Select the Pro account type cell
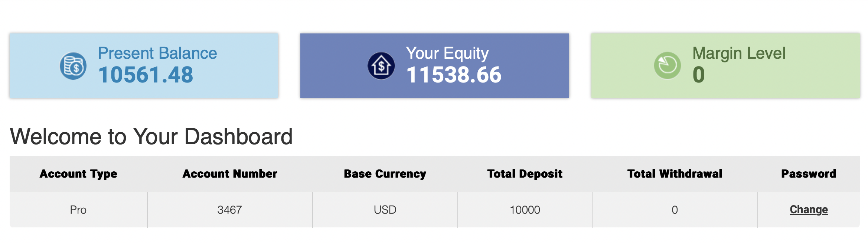Screen dimensions: 868x243 [78, 210]
